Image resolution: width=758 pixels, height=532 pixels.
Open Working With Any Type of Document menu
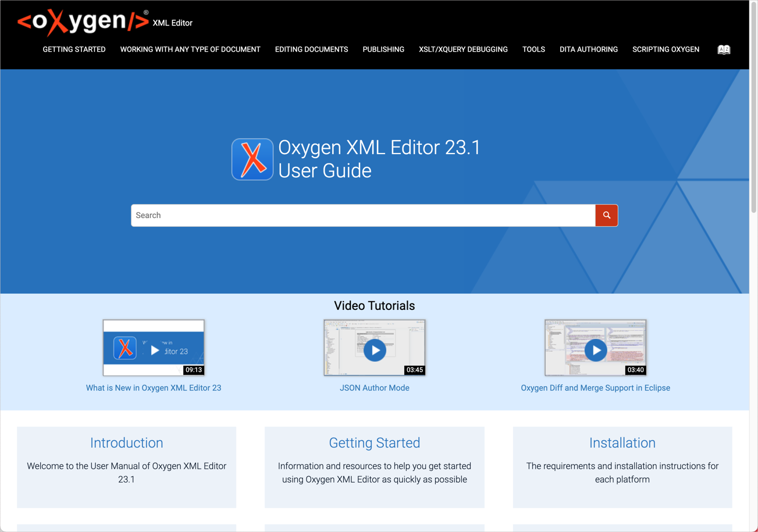[x=190, y=49]
